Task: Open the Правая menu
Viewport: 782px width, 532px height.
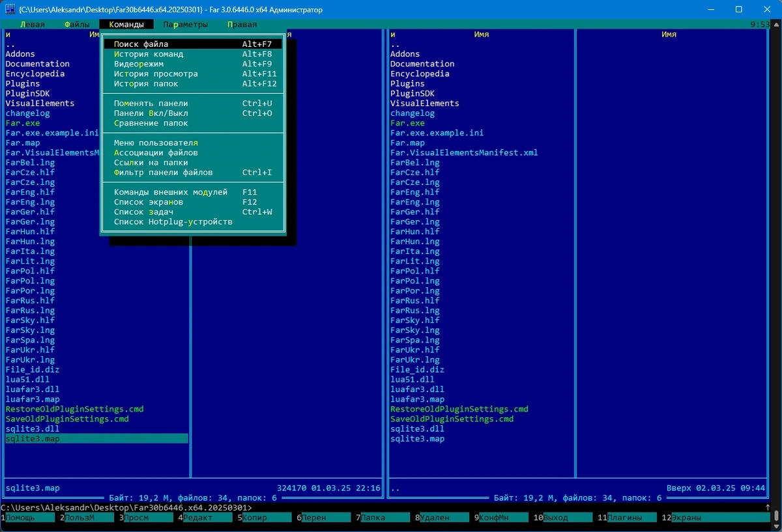Action: click(x=242, y=25)
